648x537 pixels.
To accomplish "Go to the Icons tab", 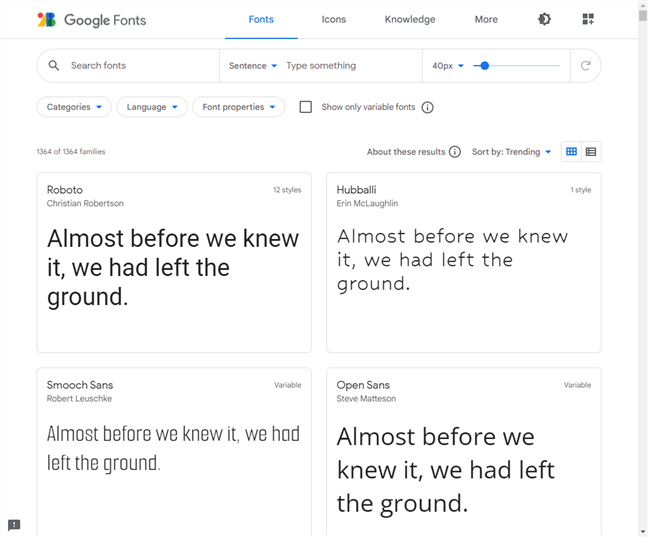I will click(x=334, y=19).
